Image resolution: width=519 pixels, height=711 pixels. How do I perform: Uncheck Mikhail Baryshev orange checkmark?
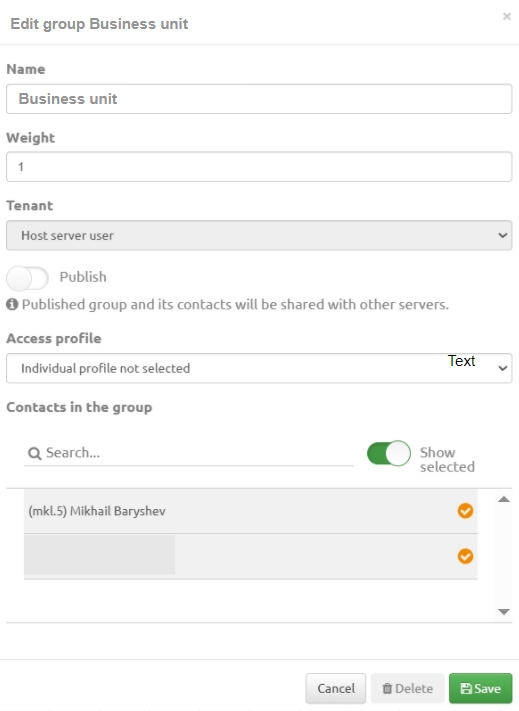click(465, 511)
